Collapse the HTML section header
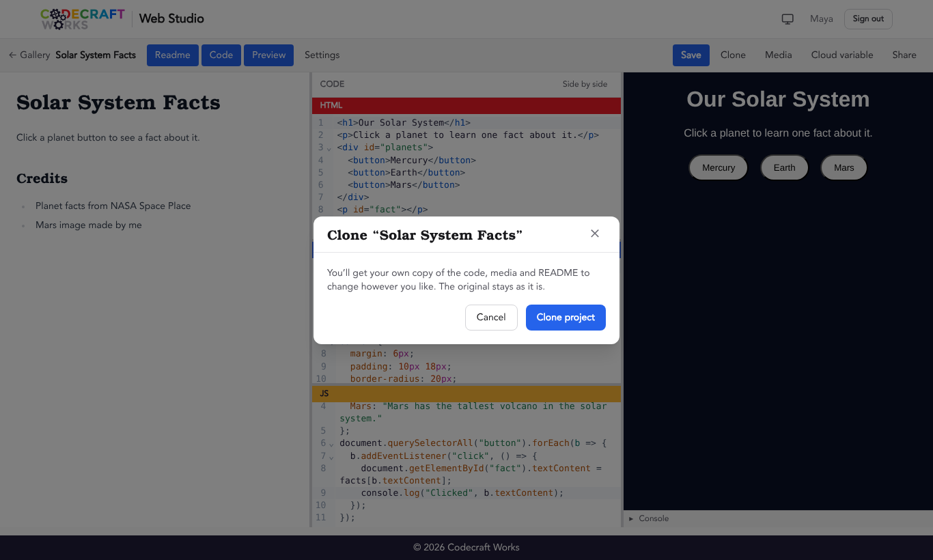933x560 pixels. coord(466,106)
